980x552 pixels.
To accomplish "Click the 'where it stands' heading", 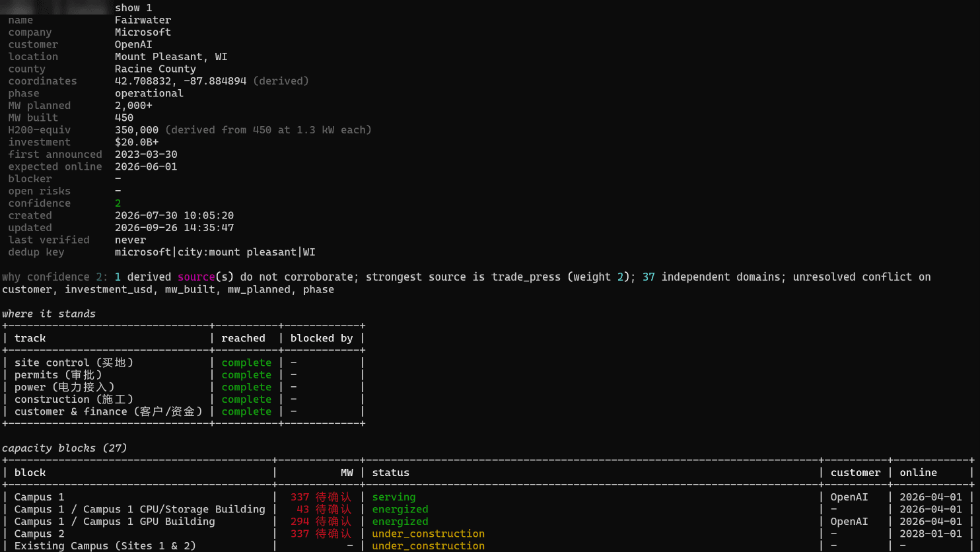I will 49,314.
